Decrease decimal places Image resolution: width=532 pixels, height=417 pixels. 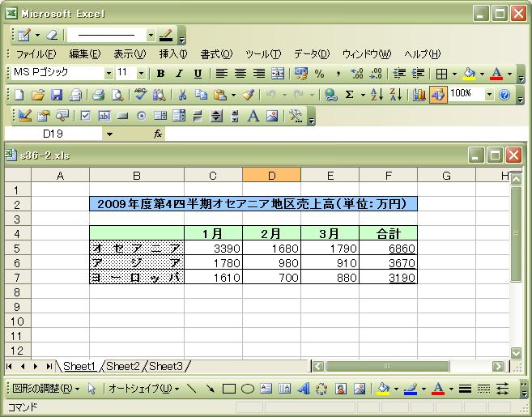click(x=376, y=74)
